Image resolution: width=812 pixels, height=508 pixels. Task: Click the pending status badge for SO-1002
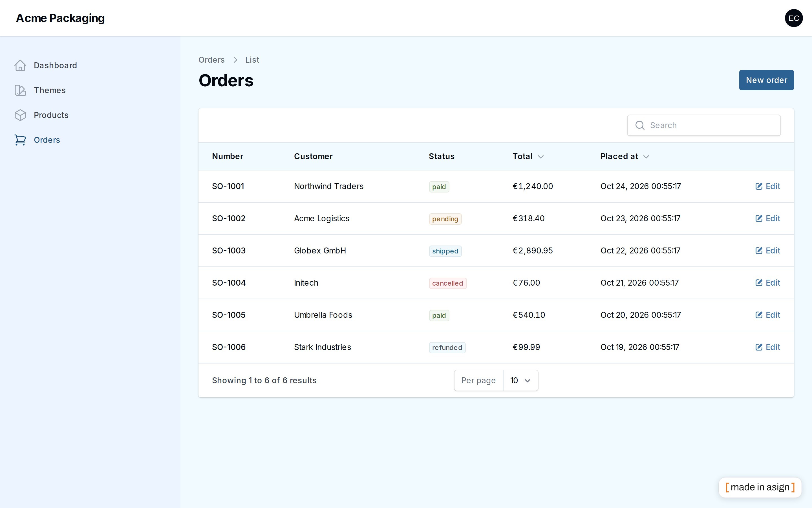tap(445, 219)
